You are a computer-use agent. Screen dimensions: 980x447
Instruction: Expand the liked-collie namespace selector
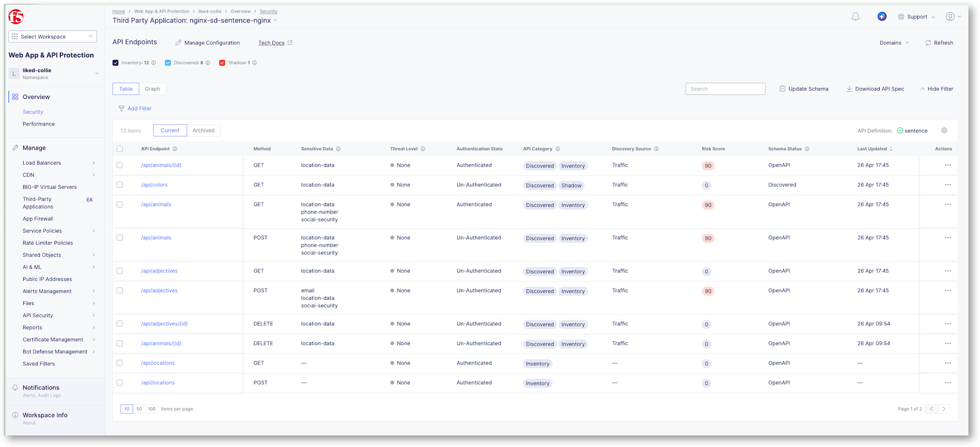(x=55, y=73)
